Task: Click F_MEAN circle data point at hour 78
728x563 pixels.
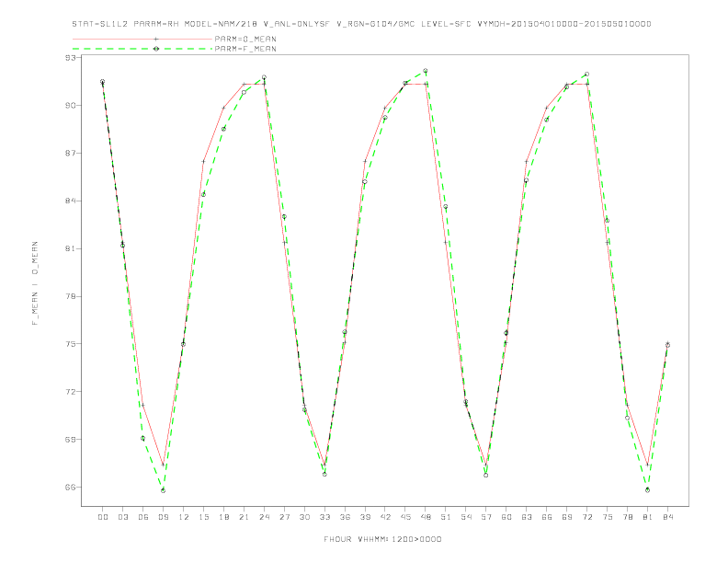Action: pos(627,418)
